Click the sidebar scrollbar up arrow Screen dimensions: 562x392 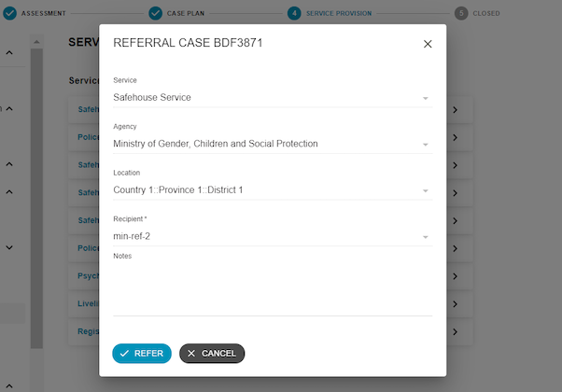36,42
